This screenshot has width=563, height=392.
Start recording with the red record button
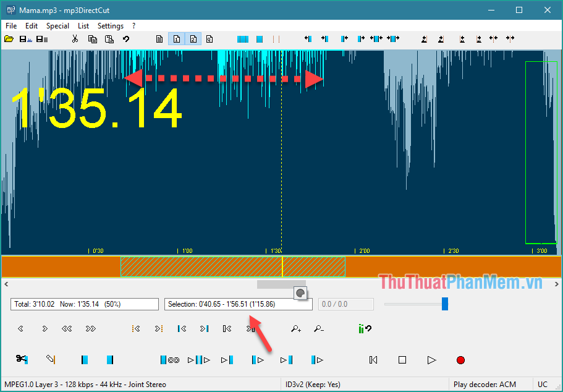click(460, 359)
